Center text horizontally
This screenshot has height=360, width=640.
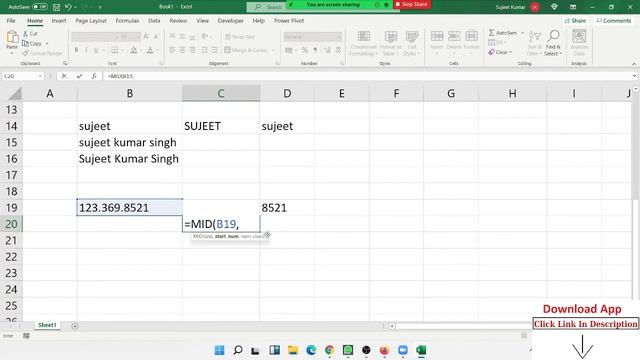(x=182, y=50)
